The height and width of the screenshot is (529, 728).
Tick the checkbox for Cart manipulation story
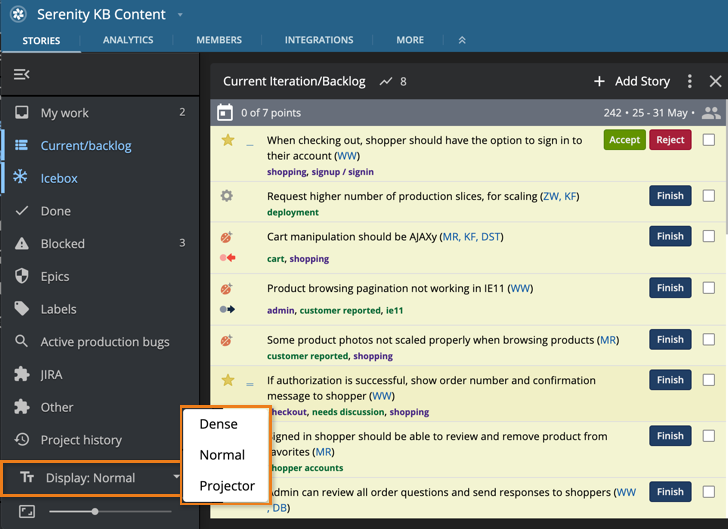pyautogui.click(x=709, y=237)
